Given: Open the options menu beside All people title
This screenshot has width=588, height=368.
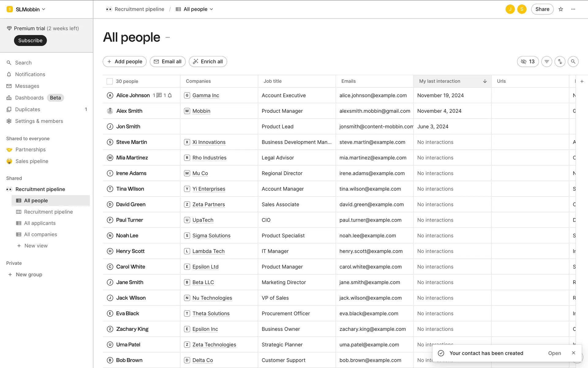Looking at the screenshot, I should click(168, 37).
